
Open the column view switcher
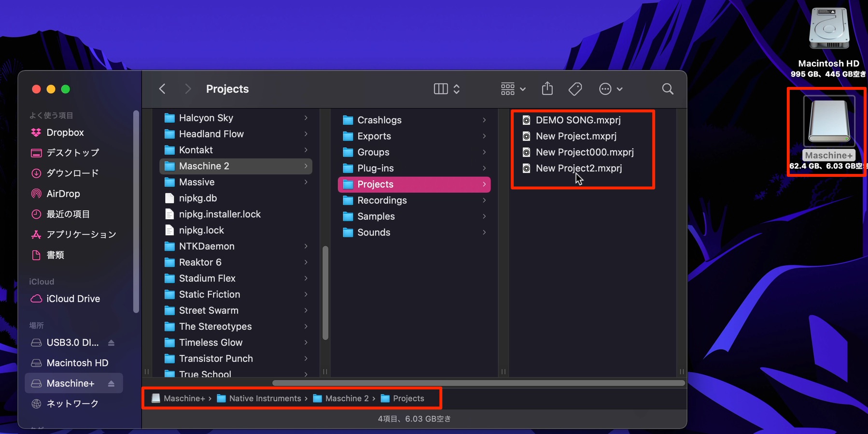[x=447, y=89]
